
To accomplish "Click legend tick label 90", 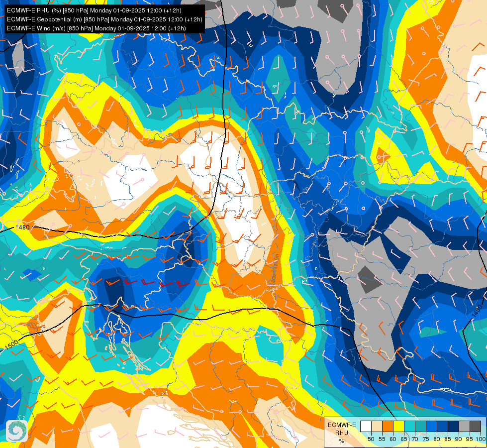I will coord(459,439).
